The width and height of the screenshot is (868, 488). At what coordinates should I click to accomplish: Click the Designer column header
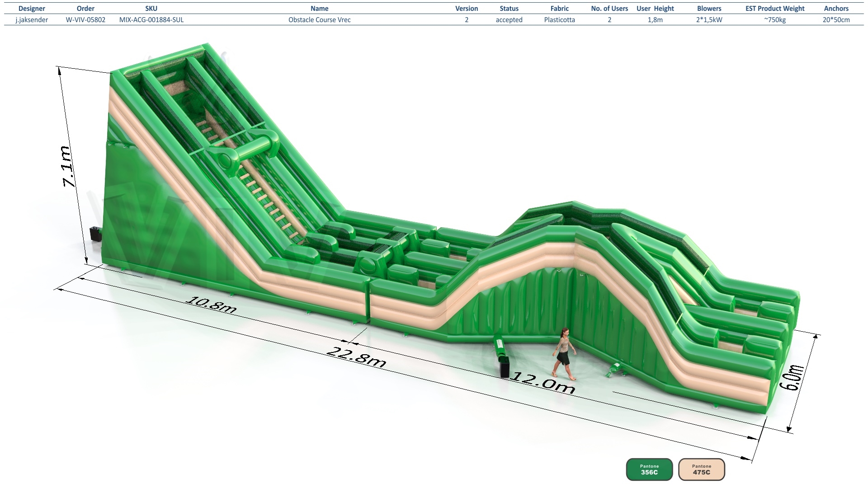(x=32, y=9)
